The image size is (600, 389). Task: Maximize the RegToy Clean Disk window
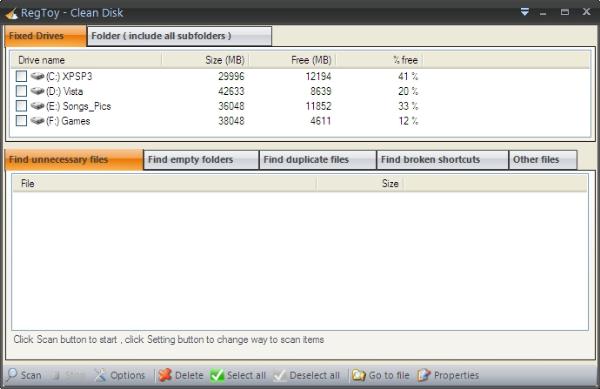564,12
